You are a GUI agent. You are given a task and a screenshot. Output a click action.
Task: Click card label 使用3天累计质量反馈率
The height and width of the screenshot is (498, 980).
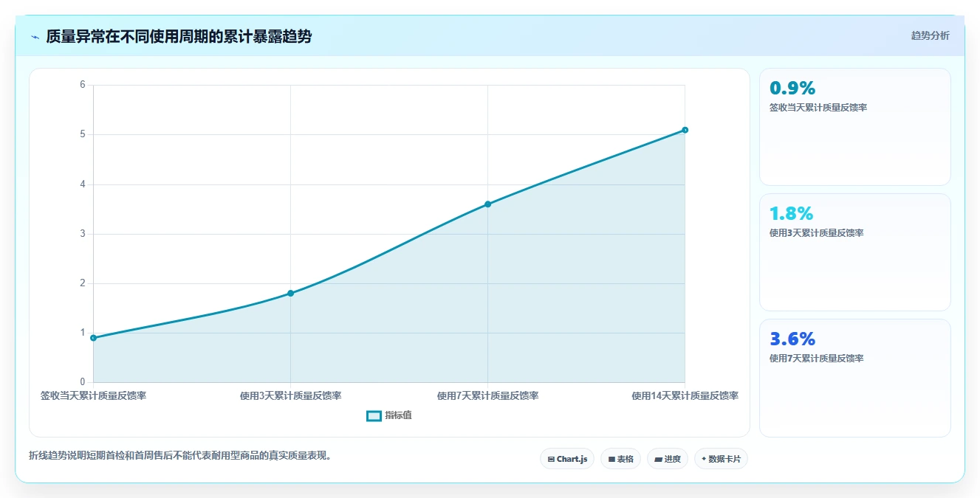click(x=817, y=233)
